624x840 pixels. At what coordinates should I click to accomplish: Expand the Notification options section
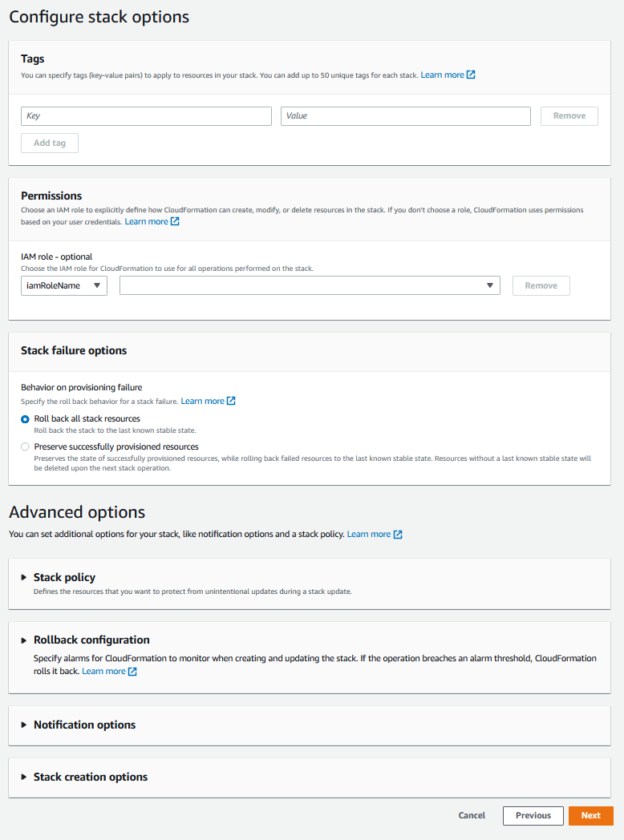point(23,725)
